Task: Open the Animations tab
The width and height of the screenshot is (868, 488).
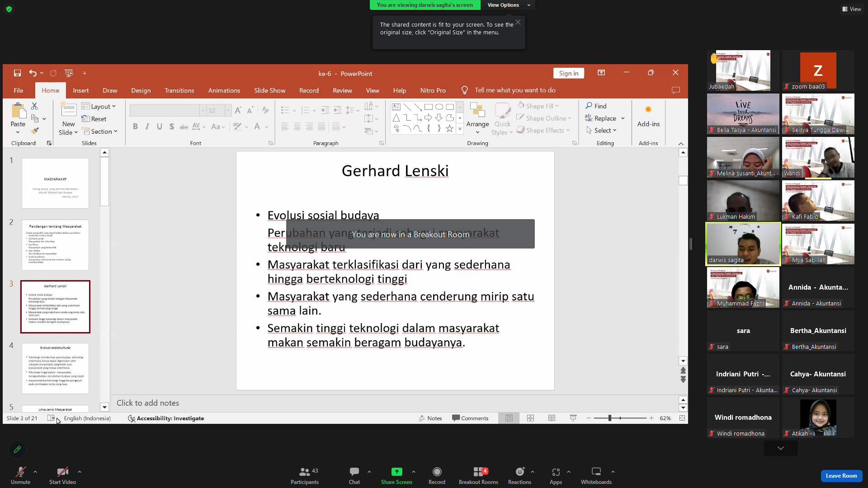Action: click(x=224, y=90)
